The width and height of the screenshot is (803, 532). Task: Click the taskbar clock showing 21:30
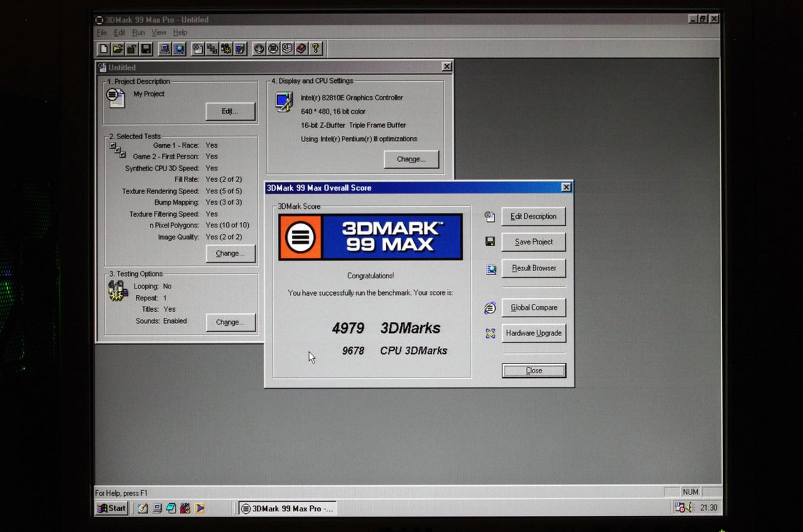coord(709,508)
